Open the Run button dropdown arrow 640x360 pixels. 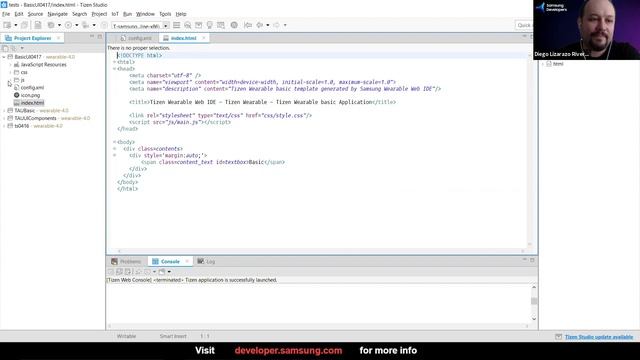tap(77, 25)
